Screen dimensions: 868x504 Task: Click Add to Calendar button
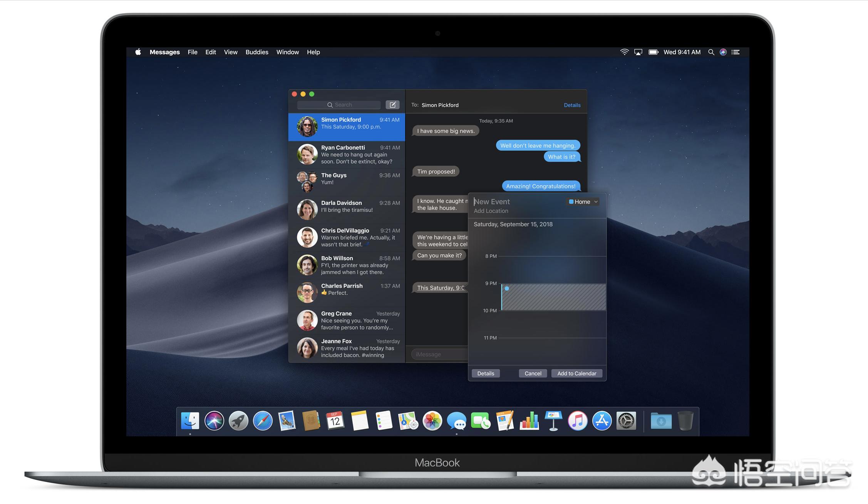coord(576,374)
